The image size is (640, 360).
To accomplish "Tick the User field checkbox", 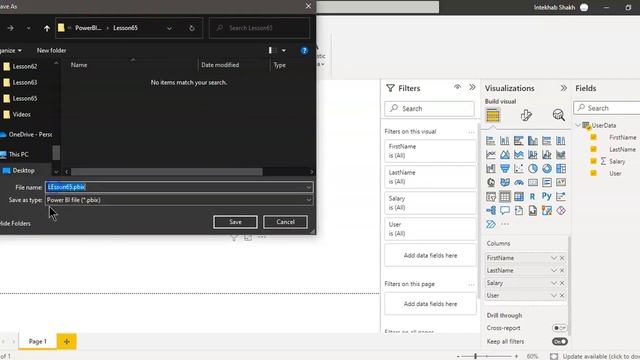I will coord(593,173).
